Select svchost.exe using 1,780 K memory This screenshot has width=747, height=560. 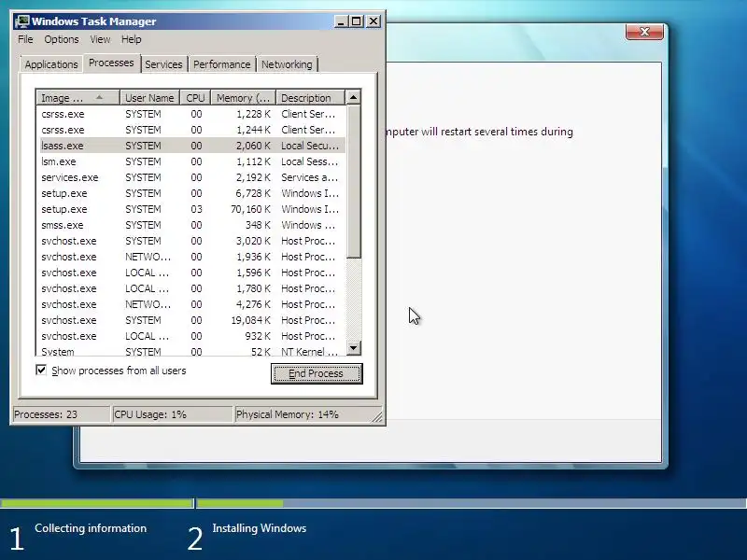pyautogui.click(x=191, y=288)
